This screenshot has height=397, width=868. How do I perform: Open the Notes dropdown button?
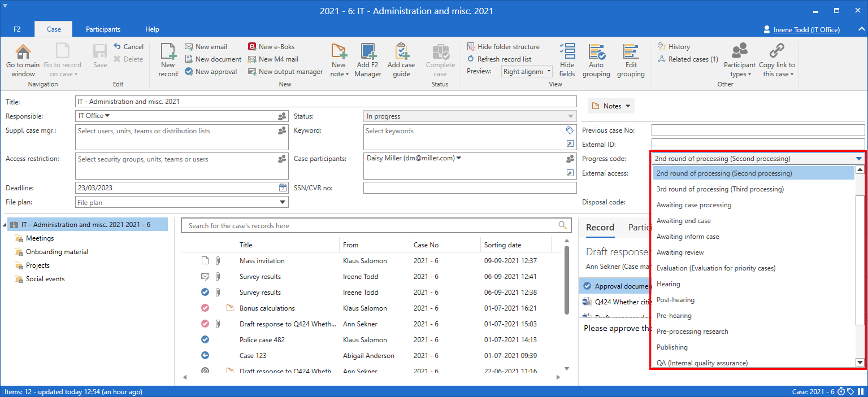[x=611, y=106]
